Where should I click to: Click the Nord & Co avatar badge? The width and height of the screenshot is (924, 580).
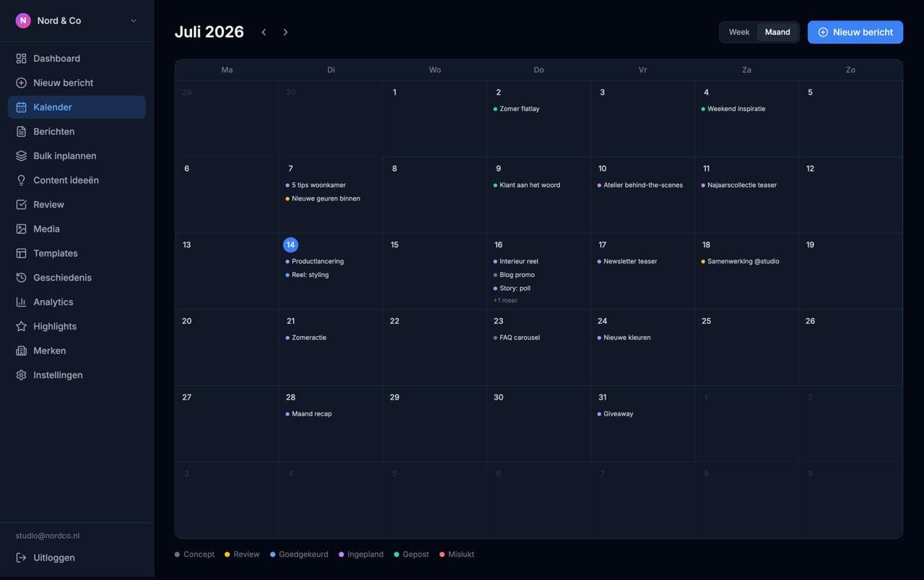point(23,21)
